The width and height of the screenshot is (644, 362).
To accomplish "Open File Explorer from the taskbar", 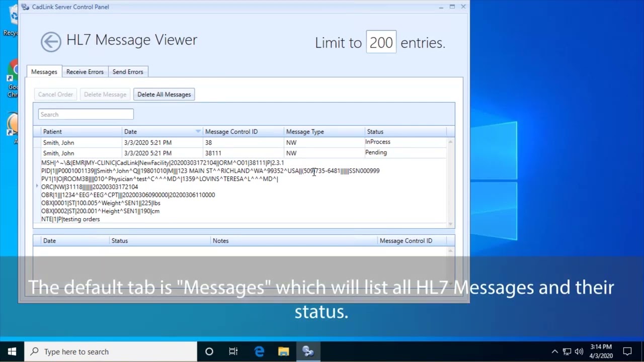I will coord(283,351).
